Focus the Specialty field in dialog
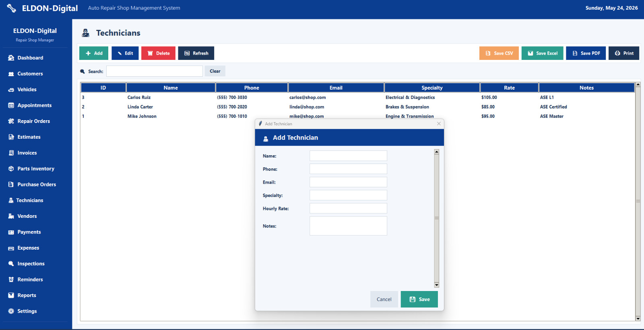This screenshot has height=330, width=644. click(x=348, y=195)
